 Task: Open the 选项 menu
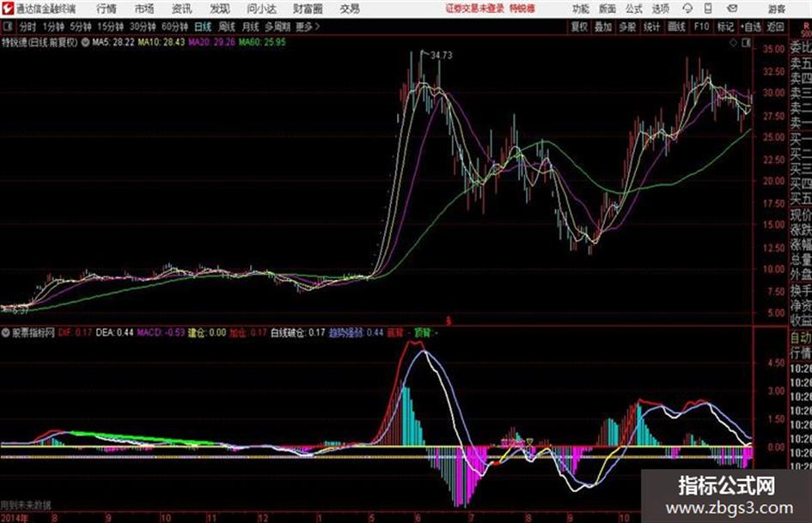660,9
